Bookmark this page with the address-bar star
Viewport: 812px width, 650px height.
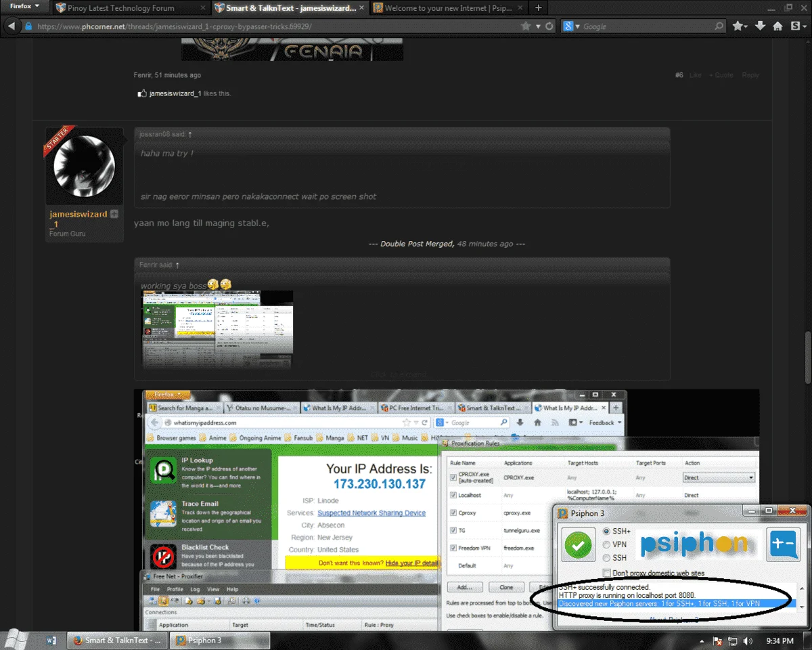[x=526, y=26]
